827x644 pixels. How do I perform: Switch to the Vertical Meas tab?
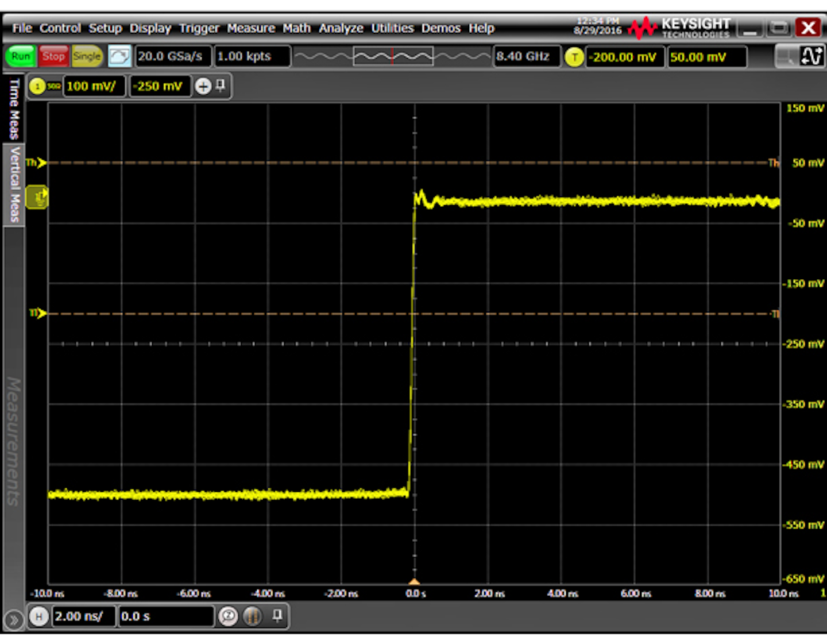point(14,184)
